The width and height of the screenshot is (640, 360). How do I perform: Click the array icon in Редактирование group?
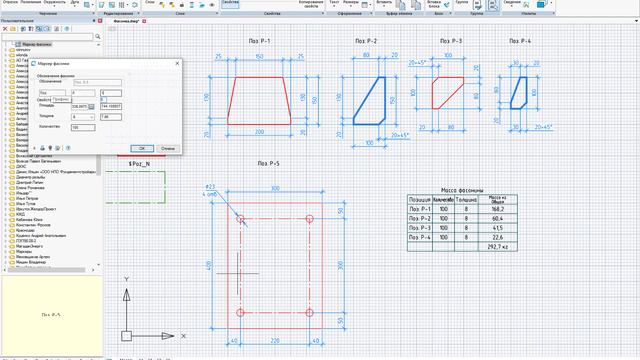click(x=122, y=5)
